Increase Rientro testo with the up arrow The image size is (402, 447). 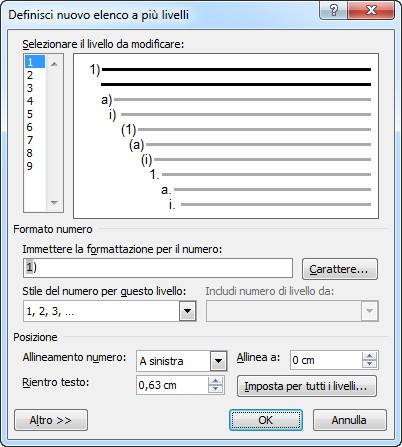(216, 381)
